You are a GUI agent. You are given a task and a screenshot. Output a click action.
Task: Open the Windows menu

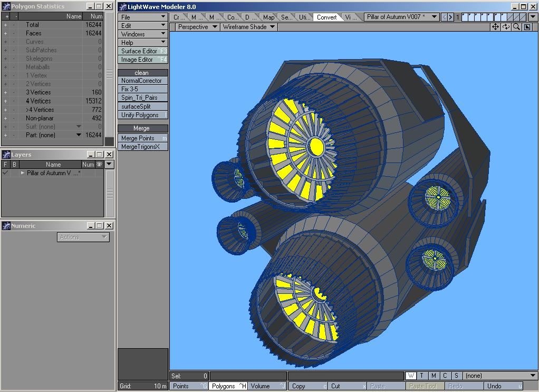point(143,34)
